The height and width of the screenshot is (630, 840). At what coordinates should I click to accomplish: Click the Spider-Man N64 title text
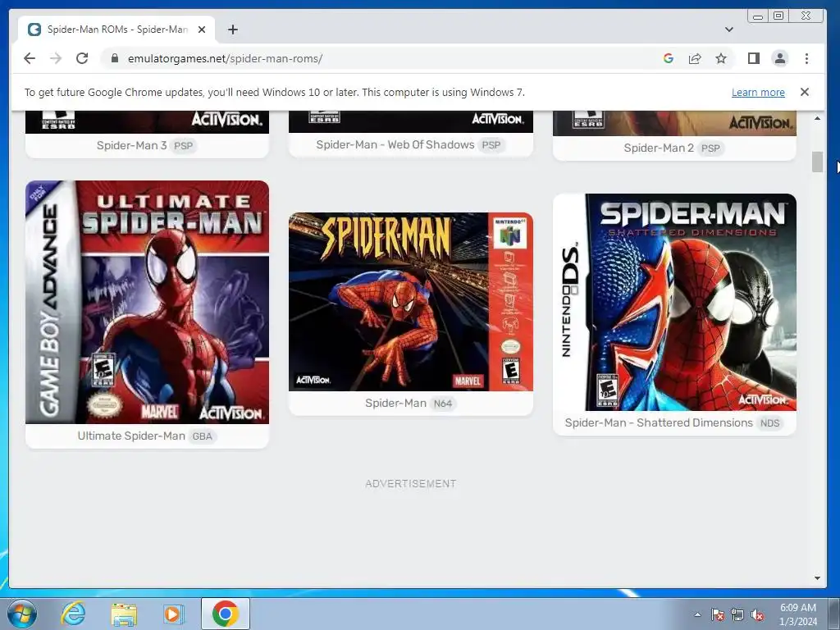click(396, 404)
